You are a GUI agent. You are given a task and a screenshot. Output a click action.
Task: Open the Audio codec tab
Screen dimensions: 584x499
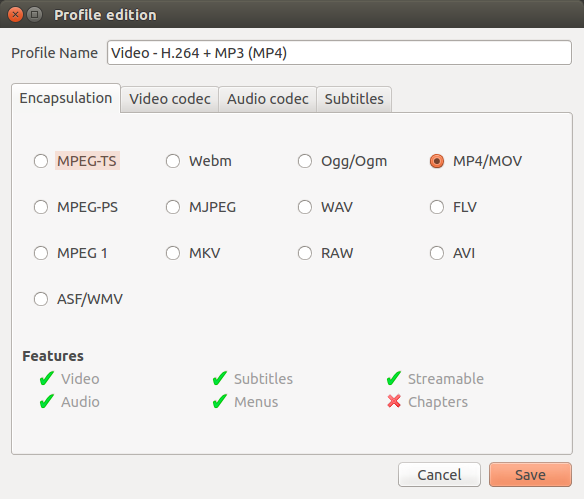268,99
